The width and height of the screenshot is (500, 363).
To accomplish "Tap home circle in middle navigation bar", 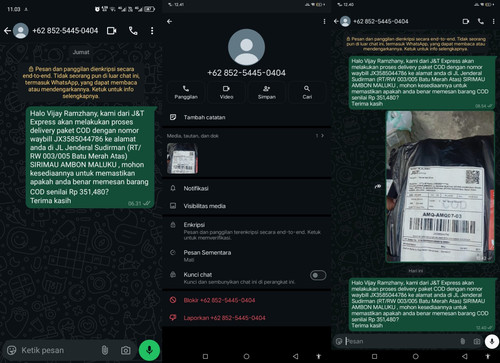I will click(246, 356).
